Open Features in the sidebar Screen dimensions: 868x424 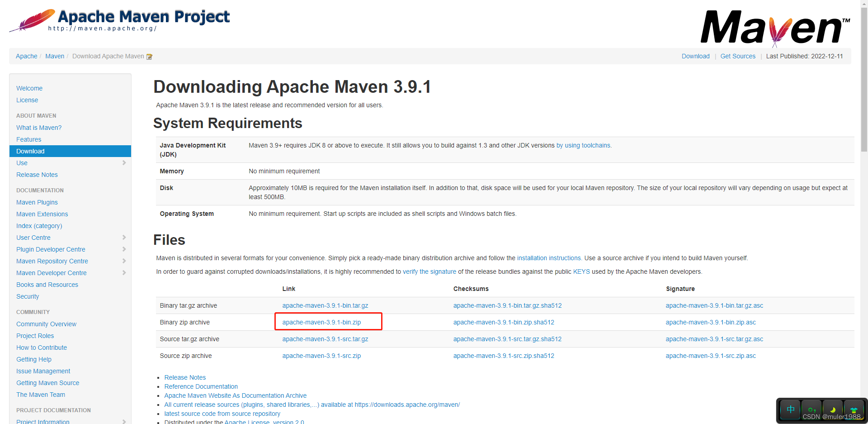coord(29,139)
